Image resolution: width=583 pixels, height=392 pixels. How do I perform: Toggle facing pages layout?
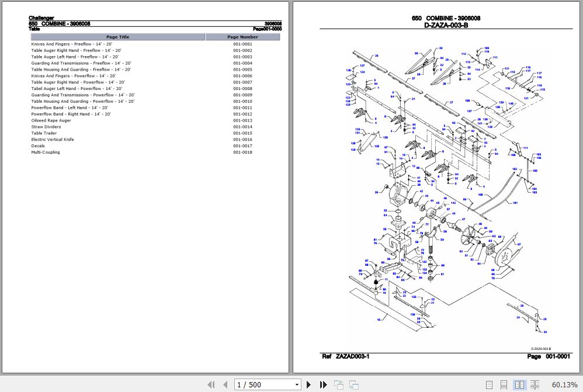click(519, 384)
